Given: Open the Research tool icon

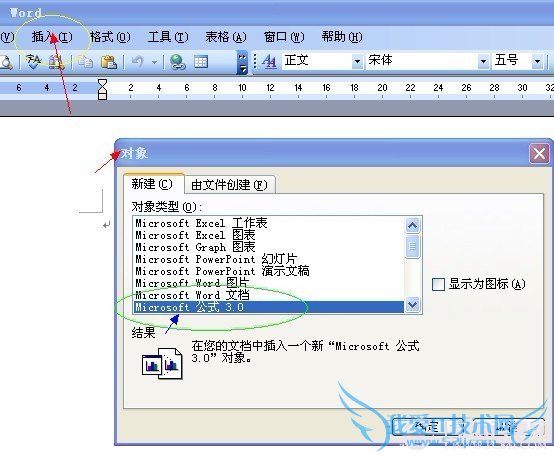Looking at the screenshot, I should click(56, 62).
